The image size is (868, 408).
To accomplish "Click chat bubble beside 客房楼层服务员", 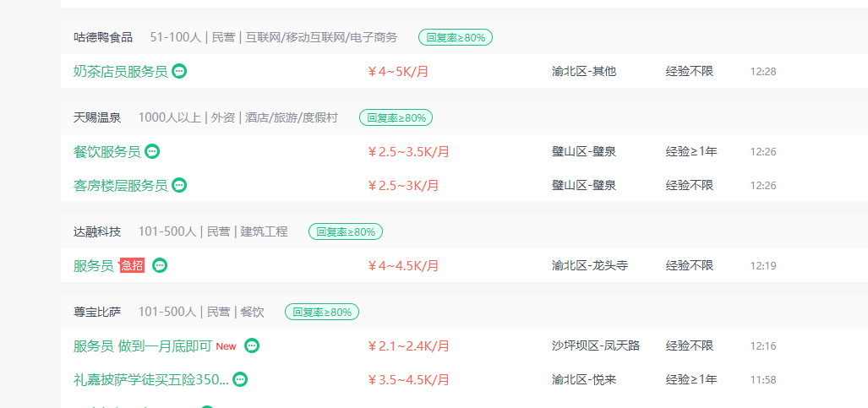I will (179, 185).
